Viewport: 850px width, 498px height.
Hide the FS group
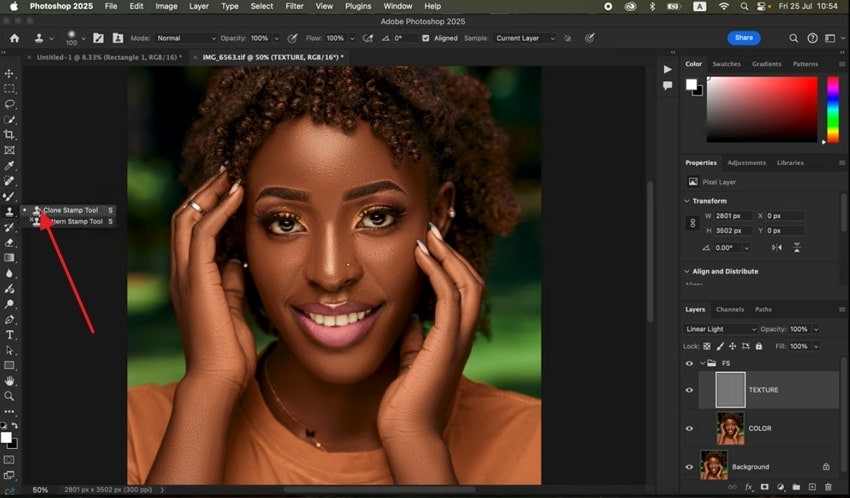(x=689, y=363)
